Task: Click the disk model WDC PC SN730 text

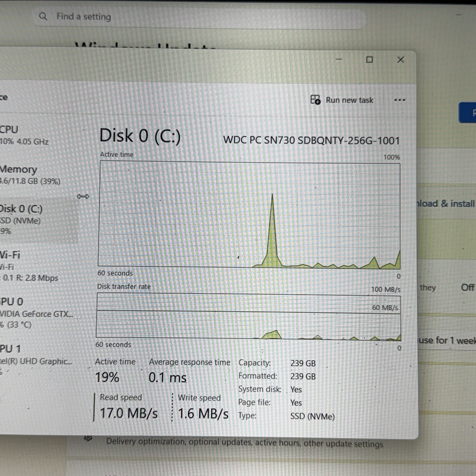Action: tap(311, 140)
